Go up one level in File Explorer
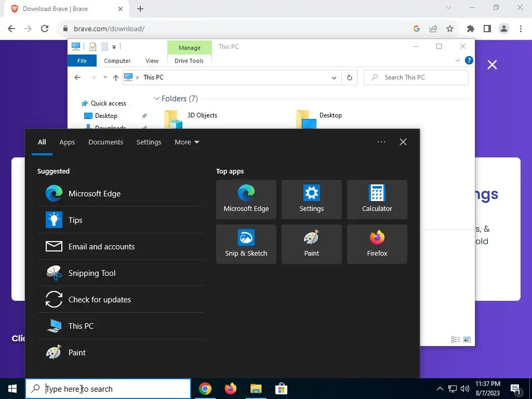 116,78
